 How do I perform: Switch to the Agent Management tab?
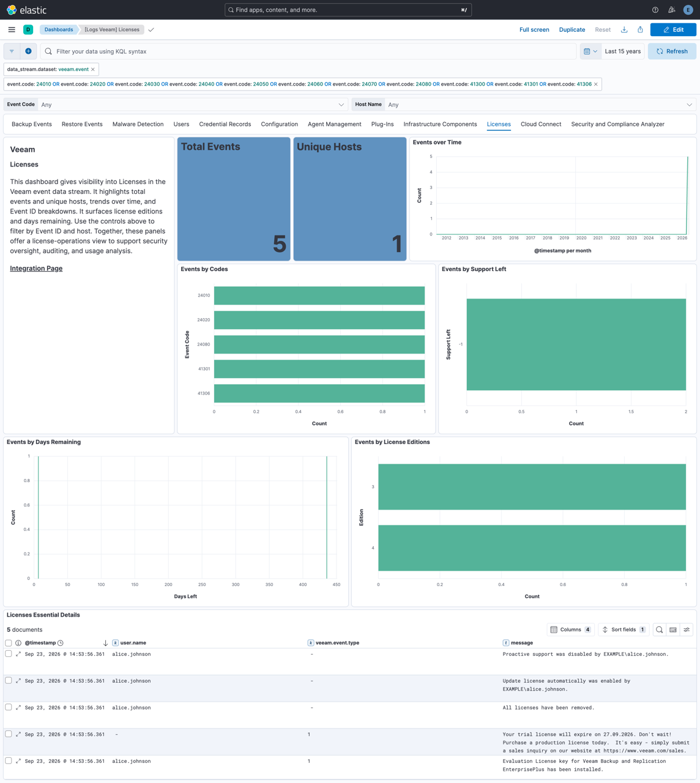334,124
